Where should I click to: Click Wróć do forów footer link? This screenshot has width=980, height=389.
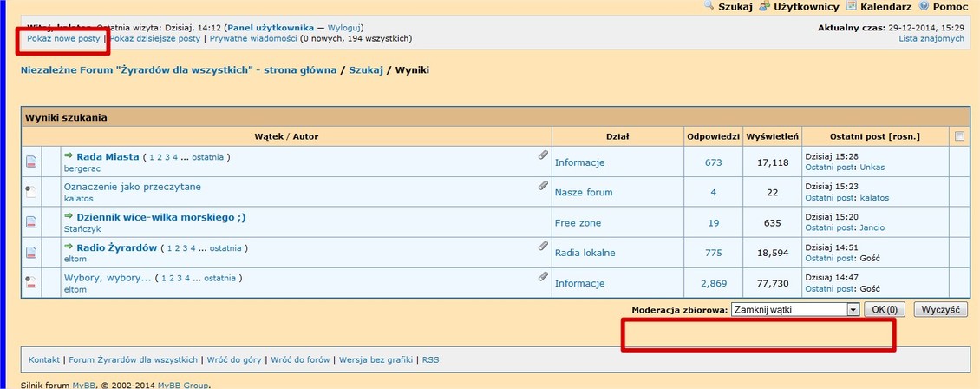pyautogui.click(x=300, y=360)
